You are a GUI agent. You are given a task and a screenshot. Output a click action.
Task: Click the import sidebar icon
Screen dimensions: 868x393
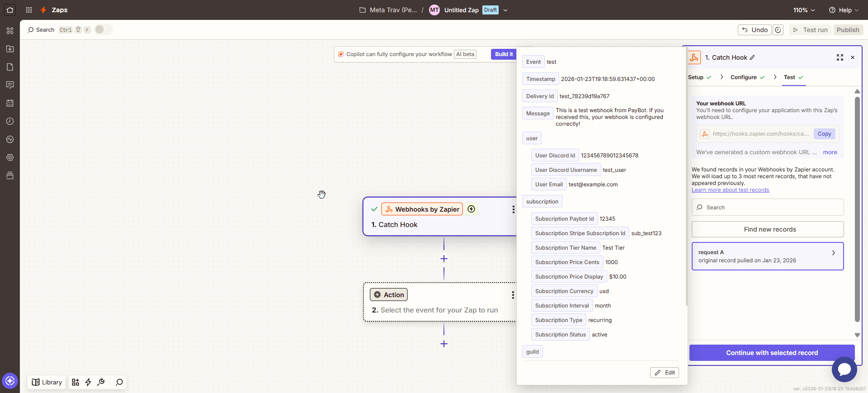(10, 49)
